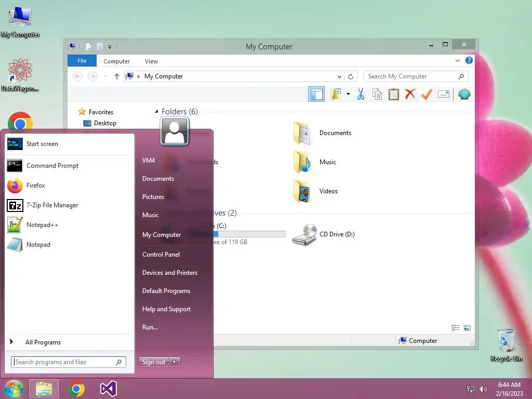Image resolution: width=532 pixels, height=399 pixels.
Task: Switch to large icons view in status bar
Action: click(467, 327)
